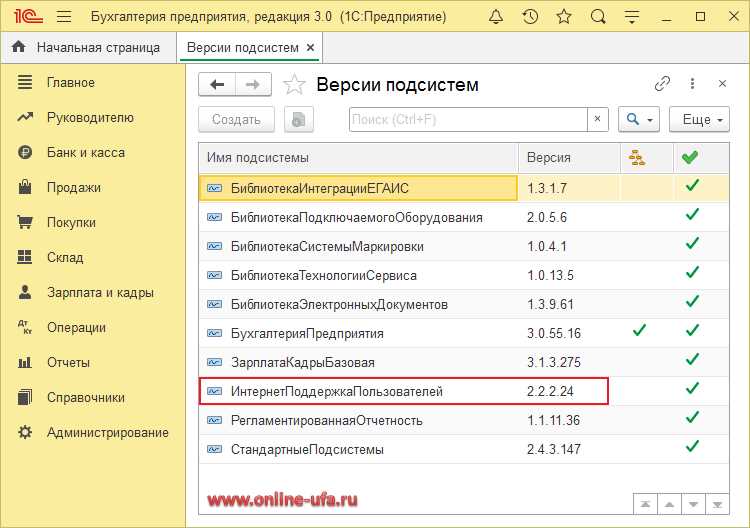The height and width of the screenshot is (528, 750).
Task: Focus the Поиск (Ctrl+F) search field
Action: 468,119
